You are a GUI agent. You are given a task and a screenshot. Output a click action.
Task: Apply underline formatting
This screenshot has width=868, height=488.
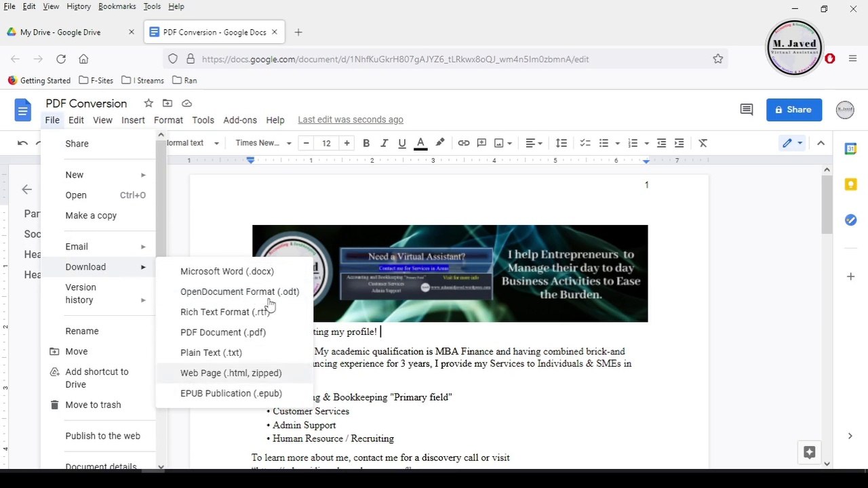[x=402, y=143]
